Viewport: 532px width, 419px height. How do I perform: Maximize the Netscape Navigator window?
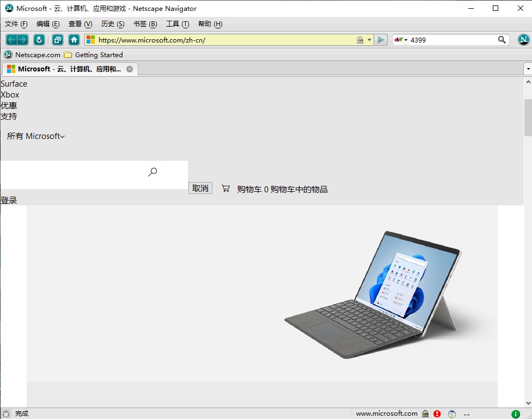[496, 8]
